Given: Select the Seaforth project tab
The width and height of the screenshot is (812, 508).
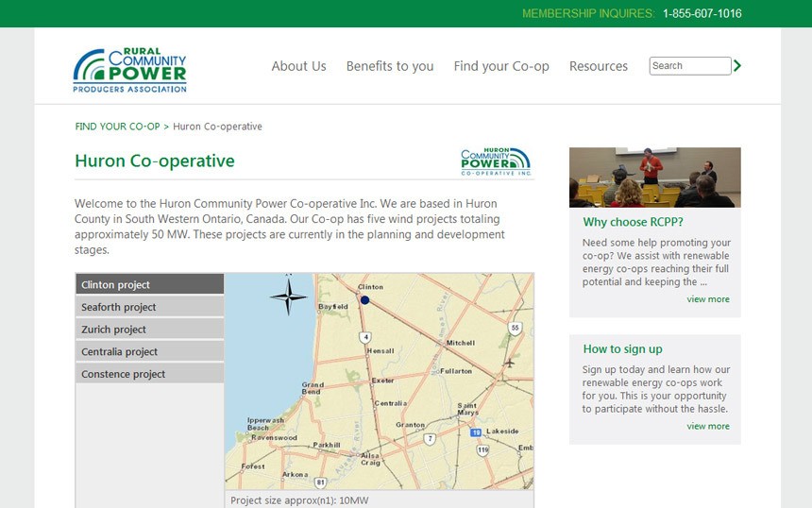Looking at the screenshot, I should coord(150,307).
